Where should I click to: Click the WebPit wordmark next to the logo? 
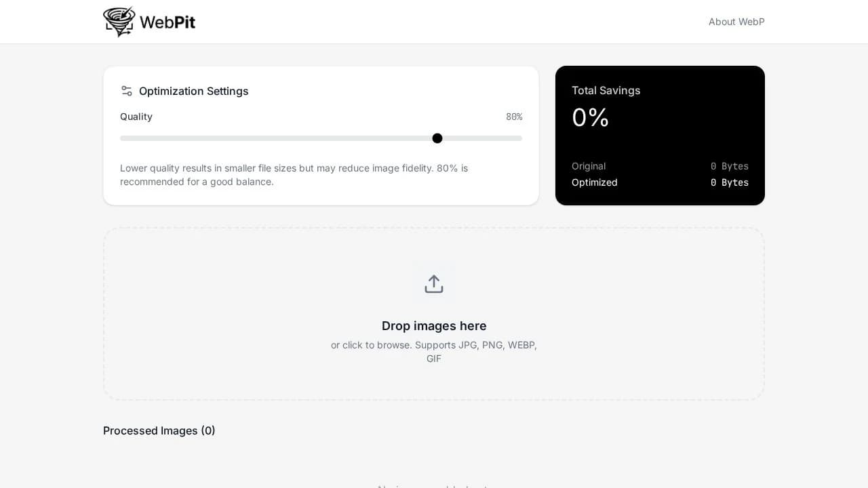coord(168,22)
